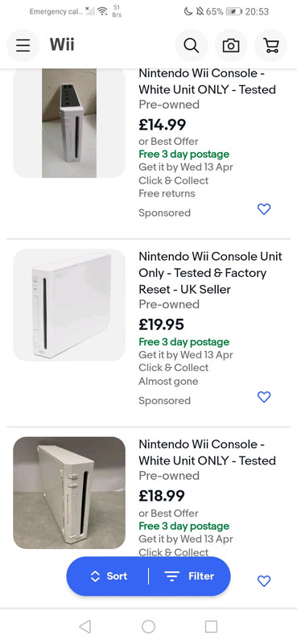297x644 pixels.
Task: Open the £18.99 Wii console photo
Action: [69, 493]
